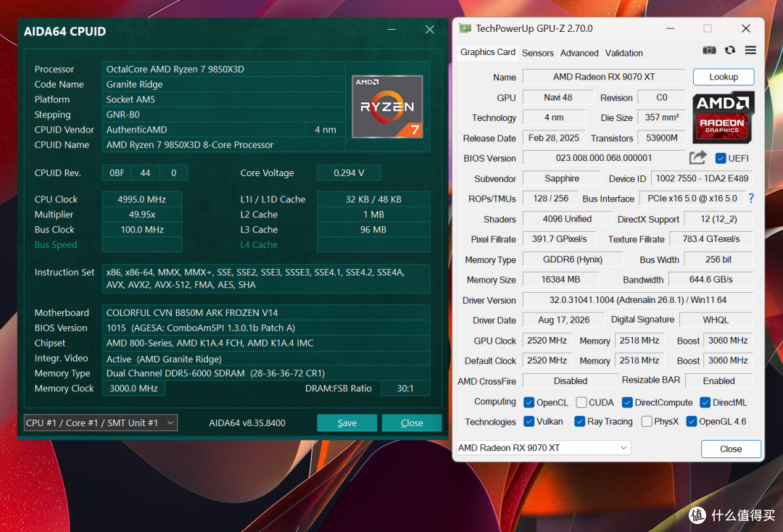The width and height of the screenshot is (783, 532).
Task: Click the BIOS Version field 023.008.000.068.000001
Action: point(604,158)
